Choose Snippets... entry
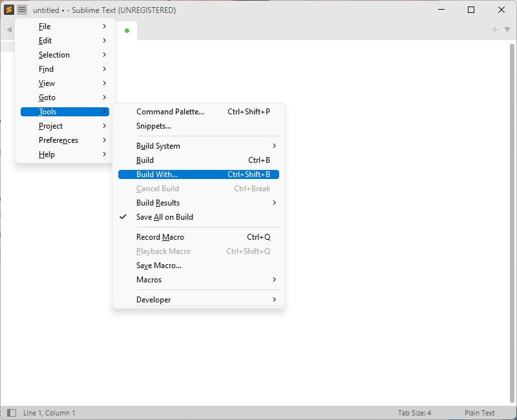 198,126
